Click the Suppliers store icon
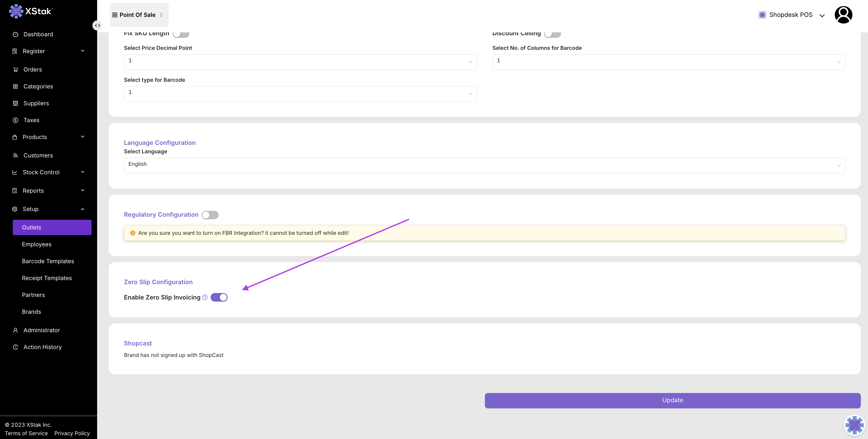The width and height of the screenshot is (868, 439). point(15,103)
